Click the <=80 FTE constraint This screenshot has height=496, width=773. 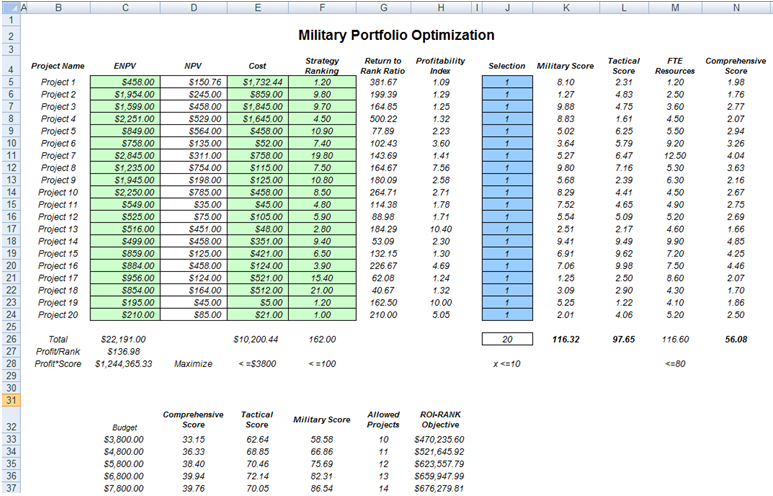tap(675, 364)
